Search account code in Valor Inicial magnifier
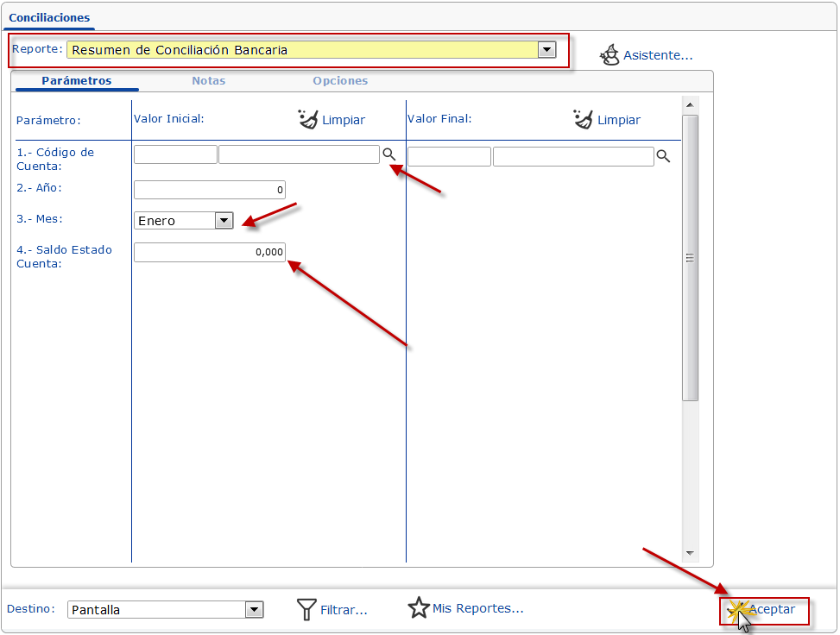This screenshot has width=840, height=635. tap(389, 154)
